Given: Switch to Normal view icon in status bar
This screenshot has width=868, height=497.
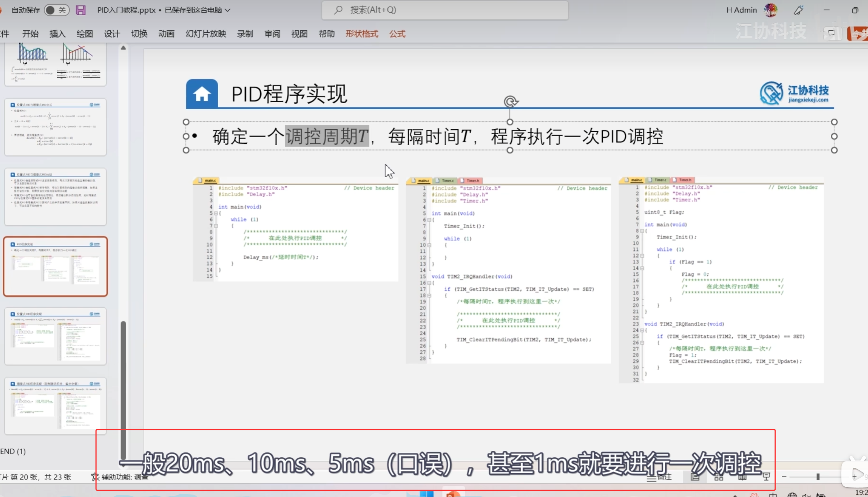Looking at the screenshot, I should [695, 477].
